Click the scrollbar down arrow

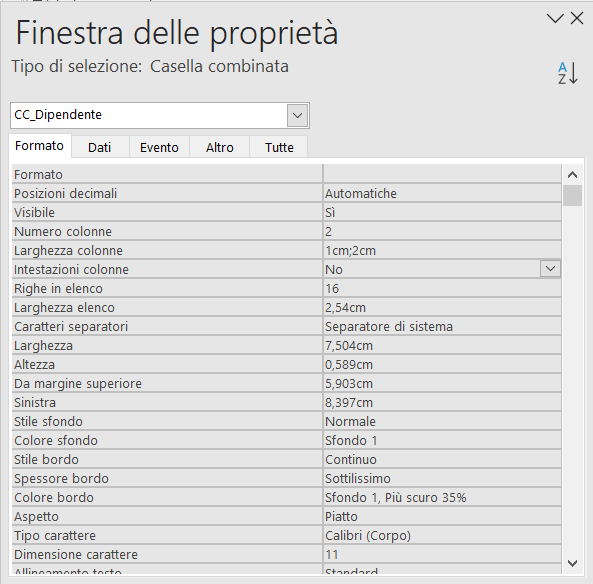(x=572, y=563)
